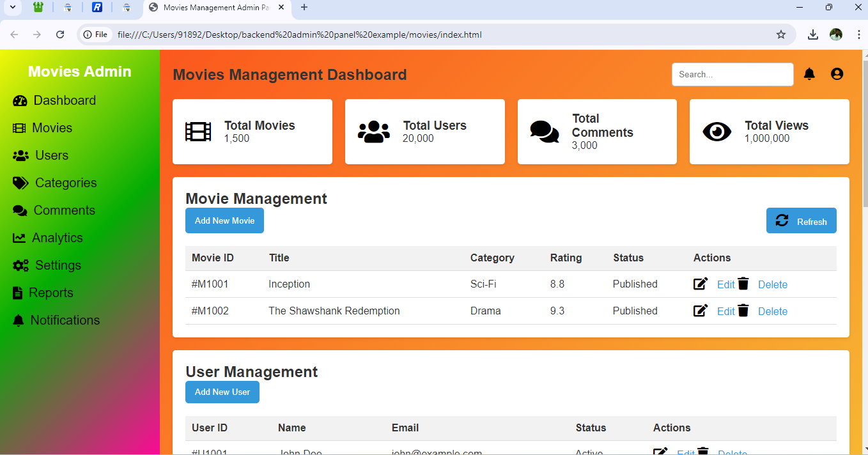Click the people icon on Total Users card

373,132
